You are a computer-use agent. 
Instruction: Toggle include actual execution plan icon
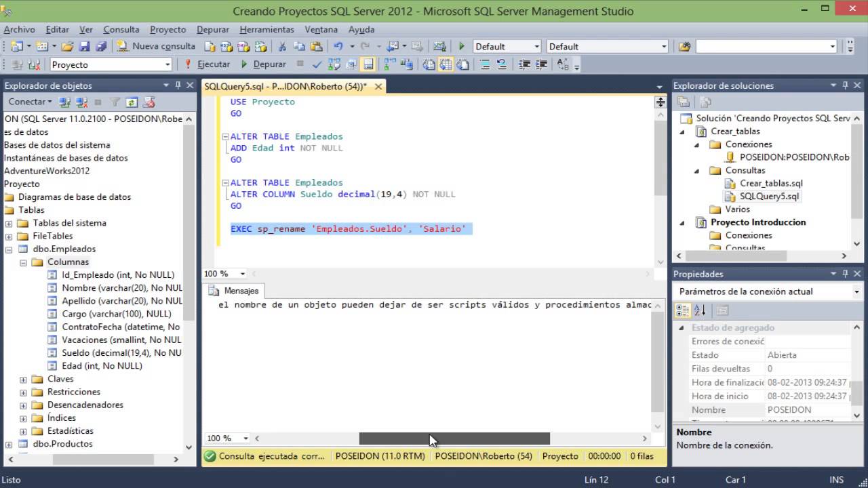389,64
